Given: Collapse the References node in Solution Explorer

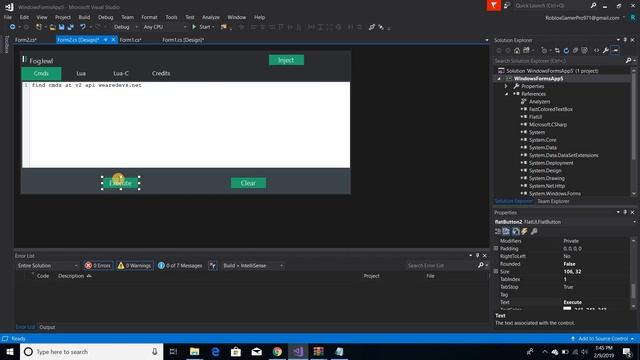Looking at the screenshot, I should pos(507,94).
